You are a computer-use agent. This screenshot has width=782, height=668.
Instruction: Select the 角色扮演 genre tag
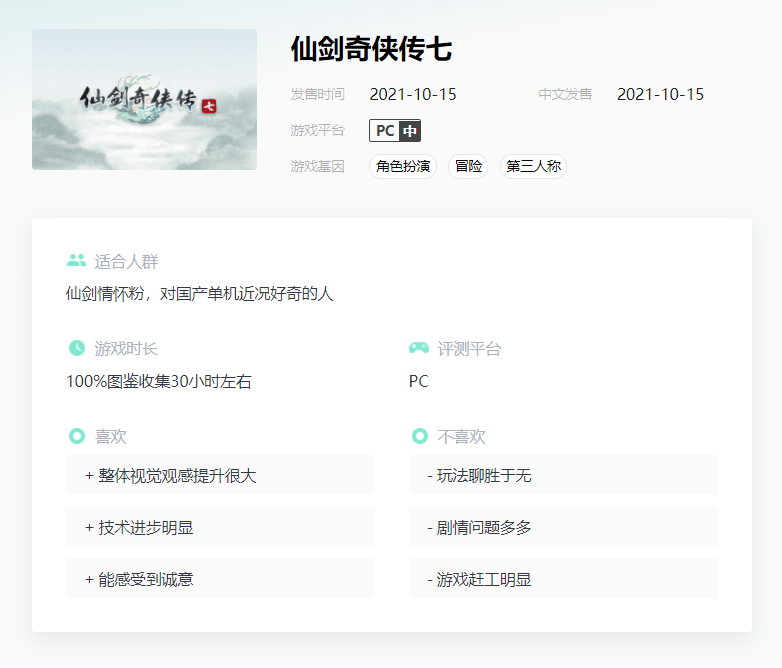tap(403, 166)
